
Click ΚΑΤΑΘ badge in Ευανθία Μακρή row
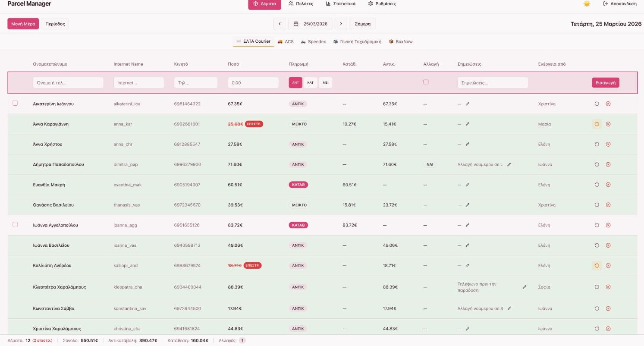[298, 185]
